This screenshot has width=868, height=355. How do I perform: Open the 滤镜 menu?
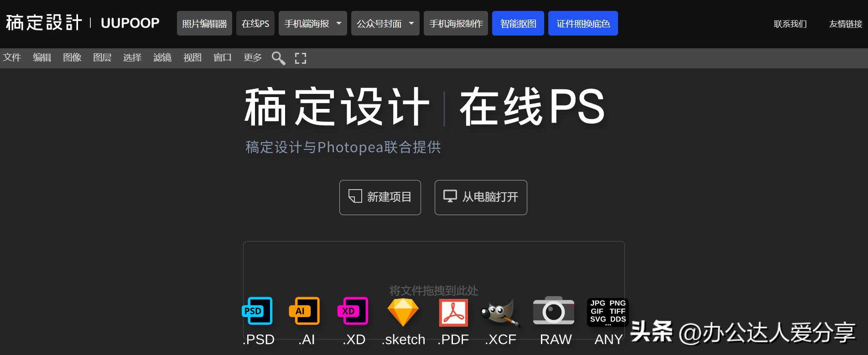[x=162, y=57]
